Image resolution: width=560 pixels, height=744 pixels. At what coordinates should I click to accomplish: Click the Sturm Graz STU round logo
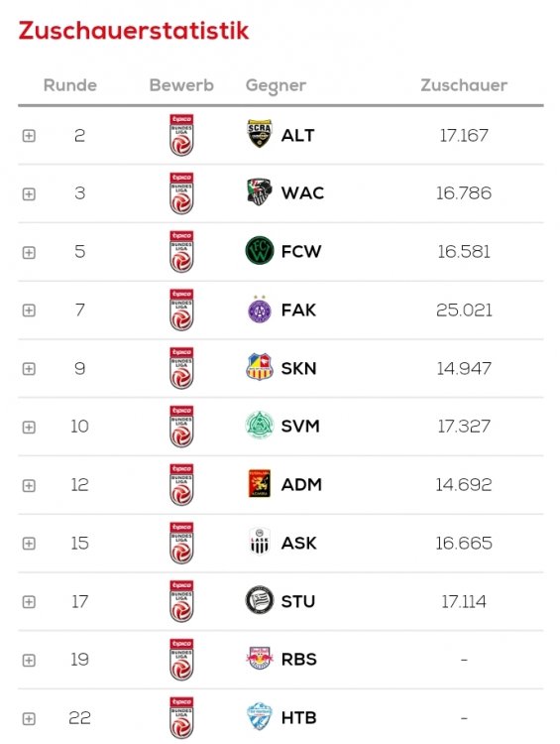(260, 601)
